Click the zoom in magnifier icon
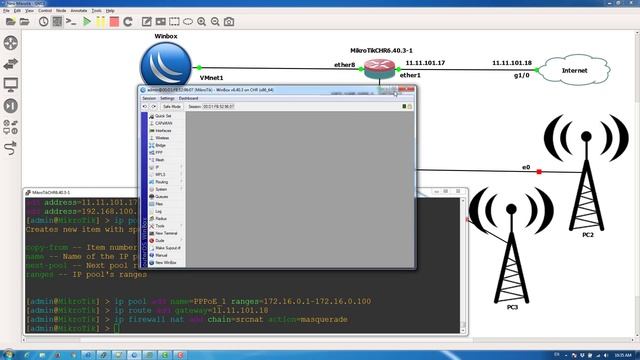640x360 pixels. pos(202,22)
